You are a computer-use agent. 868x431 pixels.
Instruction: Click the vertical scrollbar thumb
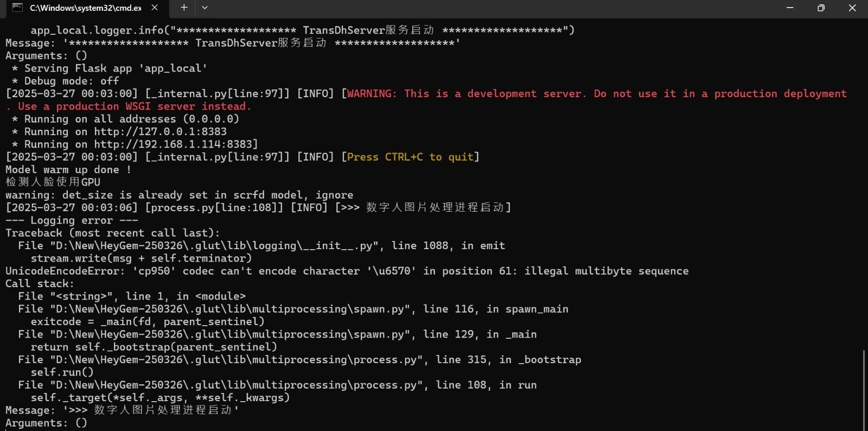click(863, 390)
